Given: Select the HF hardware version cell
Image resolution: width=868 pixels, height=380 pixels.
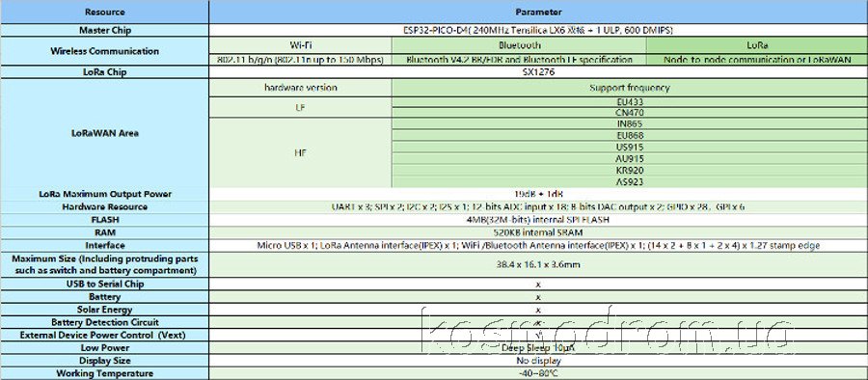Looking at the screenshot, I should (301, 152).
